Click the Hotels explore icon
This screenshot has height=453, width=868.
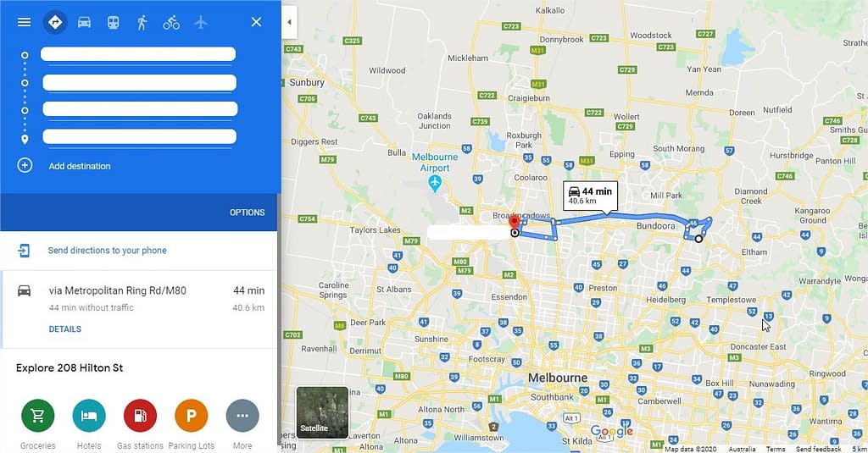[88, 416]
